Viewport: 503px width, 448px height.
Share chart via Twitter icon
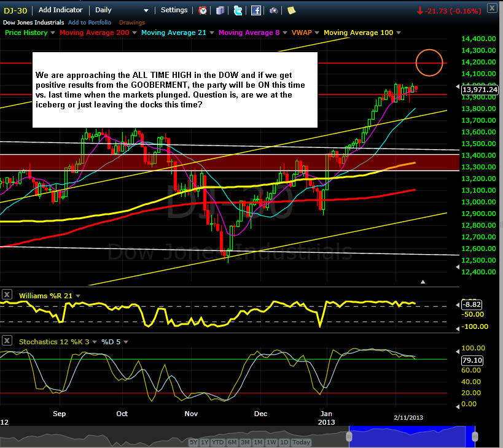pos(238,10)
